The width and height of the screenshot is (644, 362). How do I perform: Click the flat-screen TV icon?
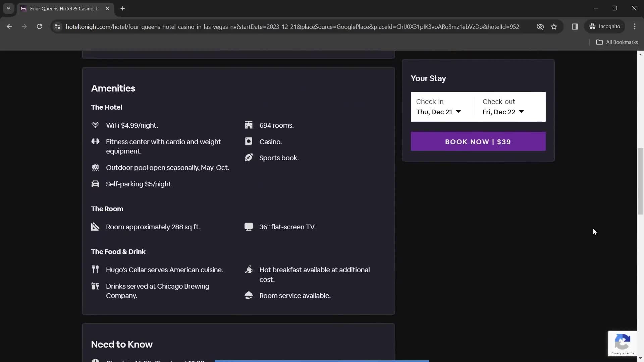pyautogui.click(x=249, y=226)
